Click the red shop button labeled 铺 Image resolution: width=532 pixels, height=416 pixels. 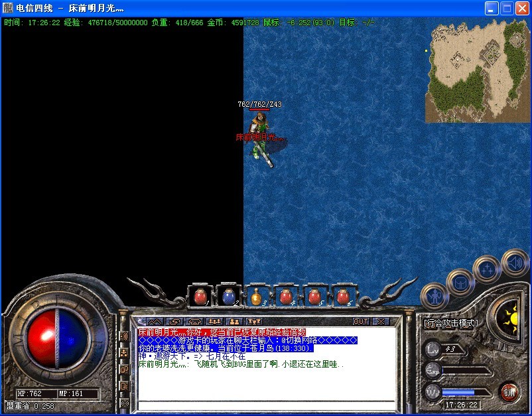(x=509, y=392)
